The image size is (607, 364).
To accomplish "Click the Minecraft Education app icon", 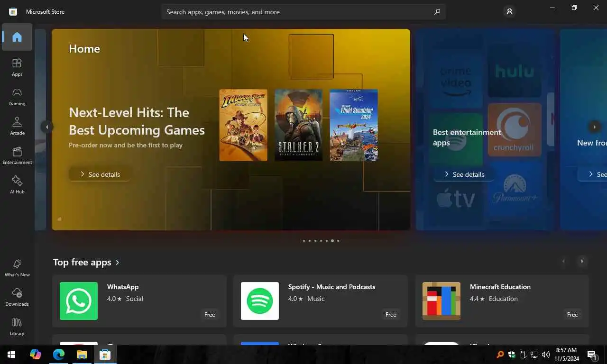I will point(441,301).
